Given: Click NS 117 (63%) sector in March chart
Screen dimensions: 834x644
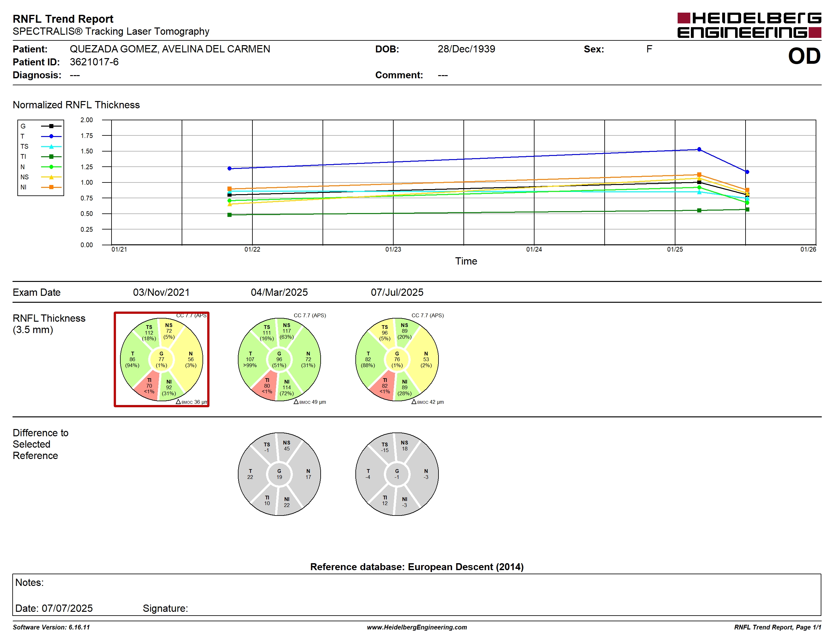Looking at the screenshot, I should [x=287, y=331].
